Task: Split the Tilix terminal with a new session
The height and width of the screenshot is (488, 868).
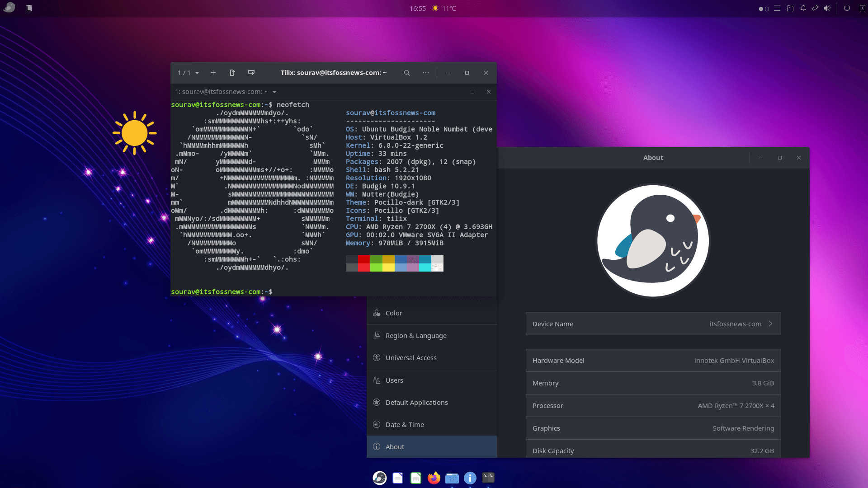Action: click(x=232, y=72)
